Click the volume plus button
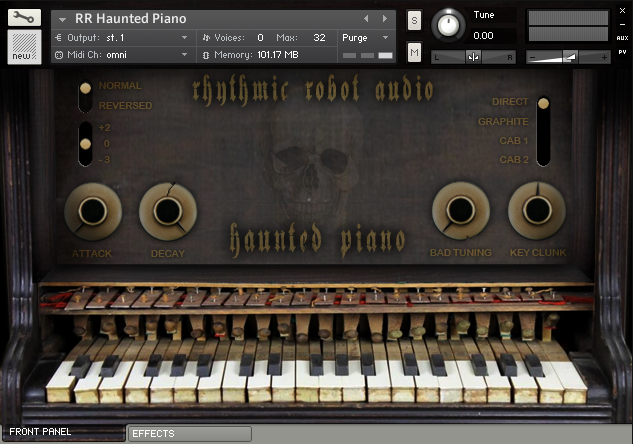This screenshot has height=444, width=633. click(604, 58)
